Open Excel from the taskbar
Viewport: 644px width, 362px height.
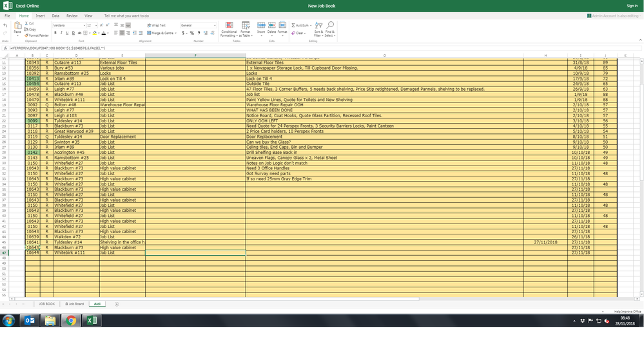92,321
